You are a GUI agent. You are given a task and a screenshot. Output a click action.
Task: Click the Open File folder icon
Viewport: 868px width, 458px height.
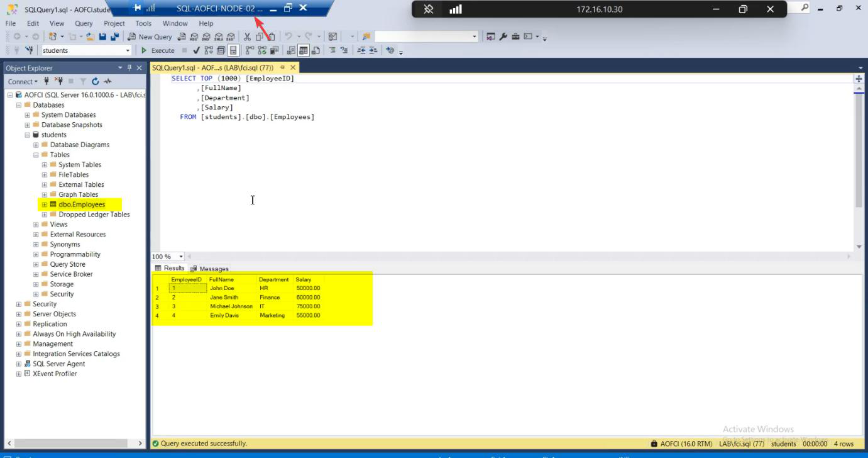90,36
